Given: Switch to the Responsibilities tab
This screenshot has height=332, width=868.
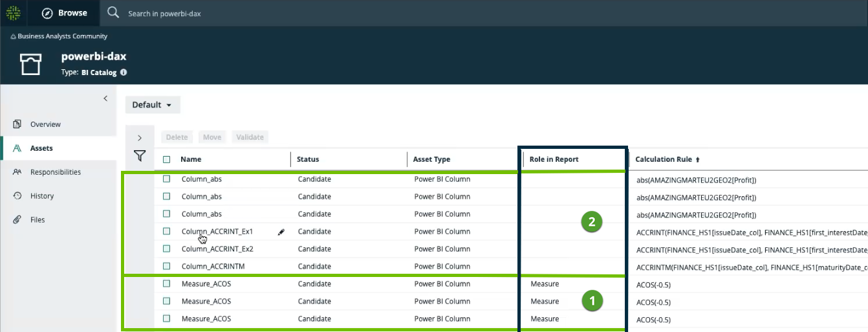Looking at the screenshot, I should (55, 172).
